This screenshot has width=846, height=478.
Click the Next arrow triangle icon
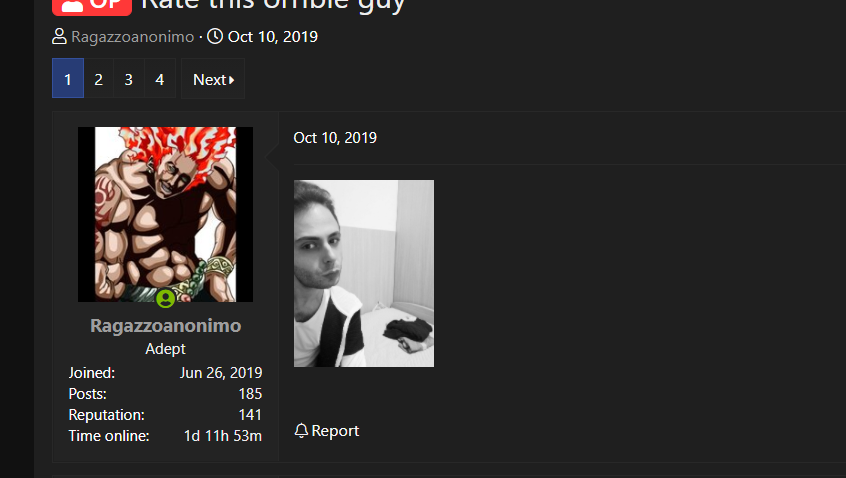point(231,80)
